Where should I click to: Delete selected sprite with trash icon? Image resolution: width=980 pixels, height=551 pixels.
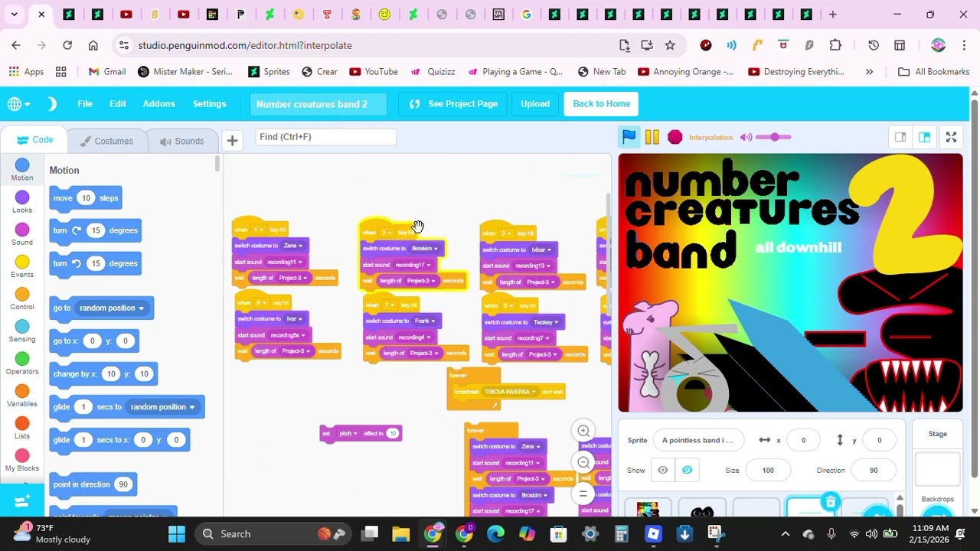coord(831,503)
